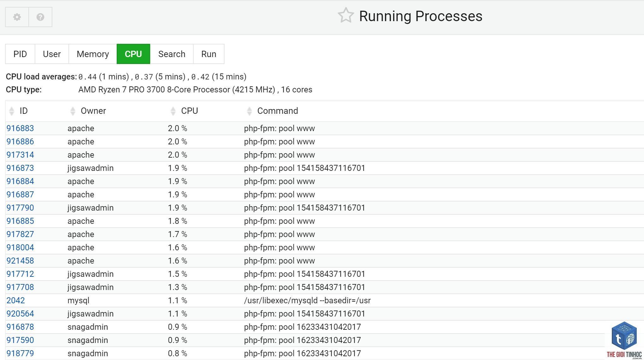Open process 917708 details

(x=20, y=287)
